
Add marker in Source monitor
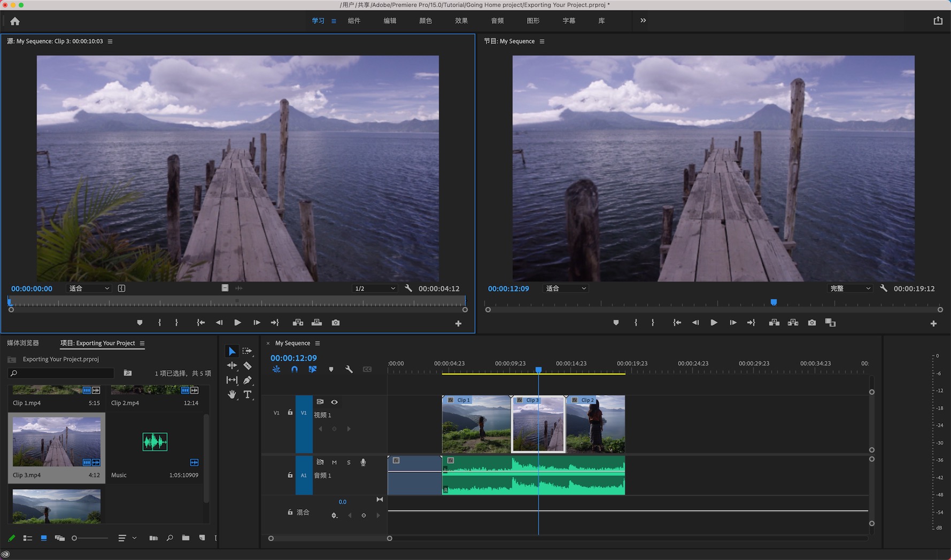(x=140, y=323)
